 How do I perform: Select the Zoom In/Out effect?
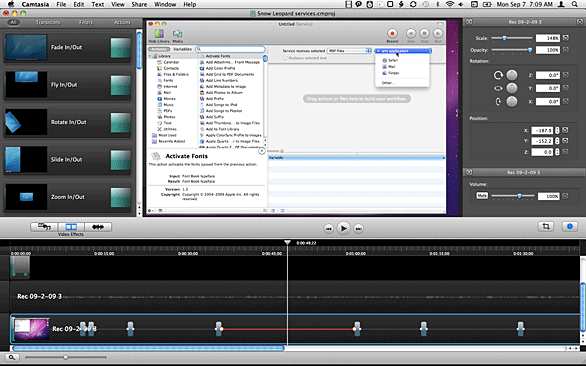[68, 197]
